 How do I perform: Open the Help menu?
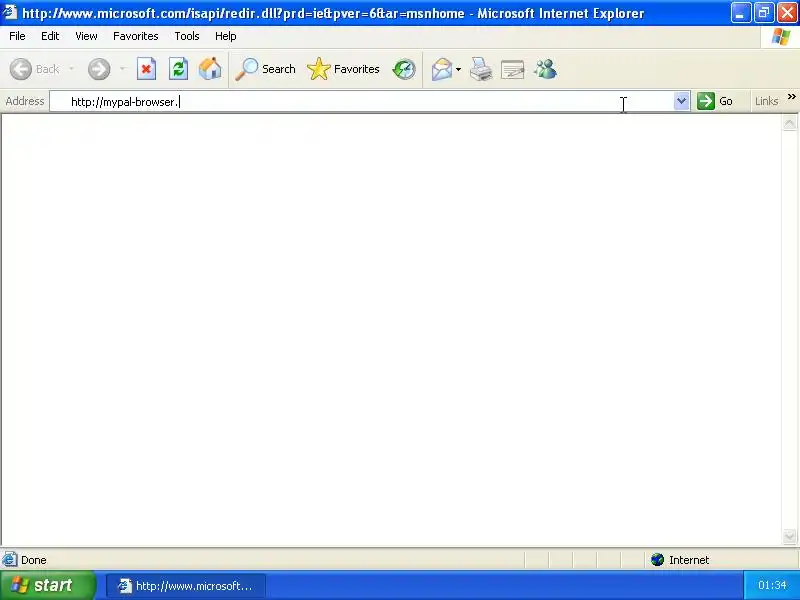coord(226,36)
